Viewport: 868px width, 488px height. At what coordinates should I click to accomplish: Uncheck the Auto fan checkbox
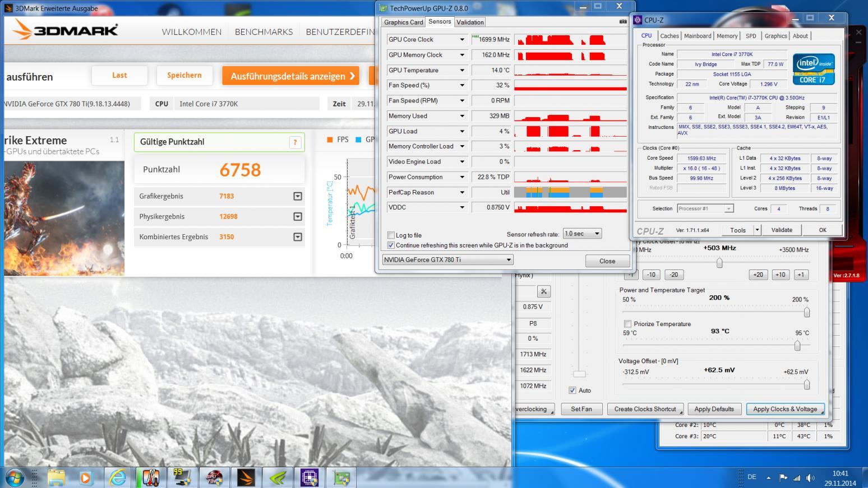pyautogui.click(x=572, y=391)
